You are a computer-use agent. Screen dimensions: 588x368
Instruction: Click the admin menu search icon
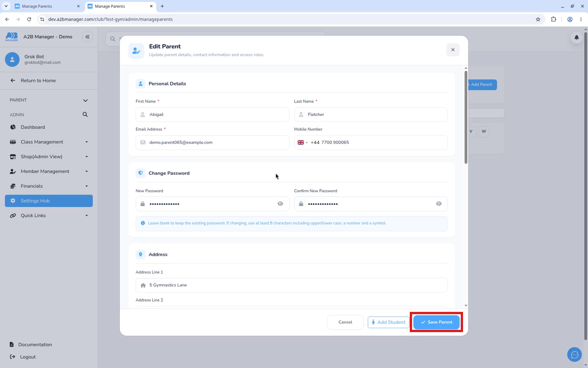coord(85,115)
